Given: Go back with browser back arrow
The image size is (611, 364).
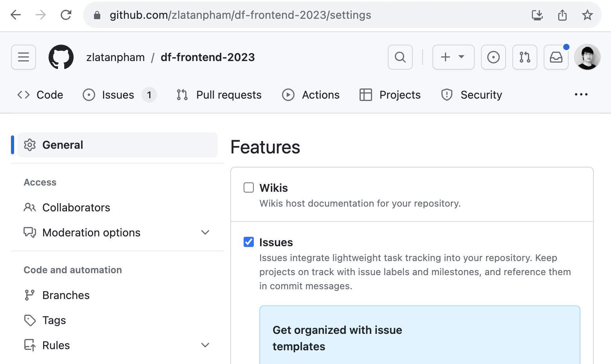Looking at the screenshot, I should coord(16,15).
